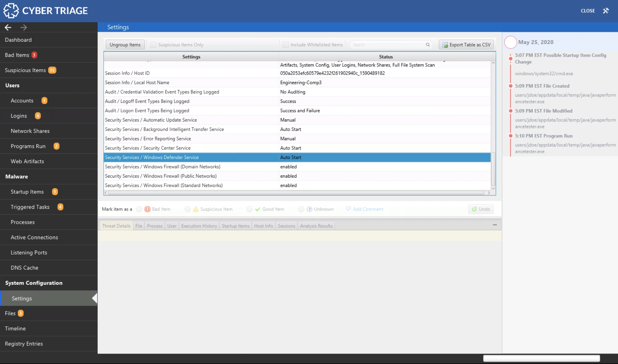Open DNS Cache in the sidebar

coord(49,268)
